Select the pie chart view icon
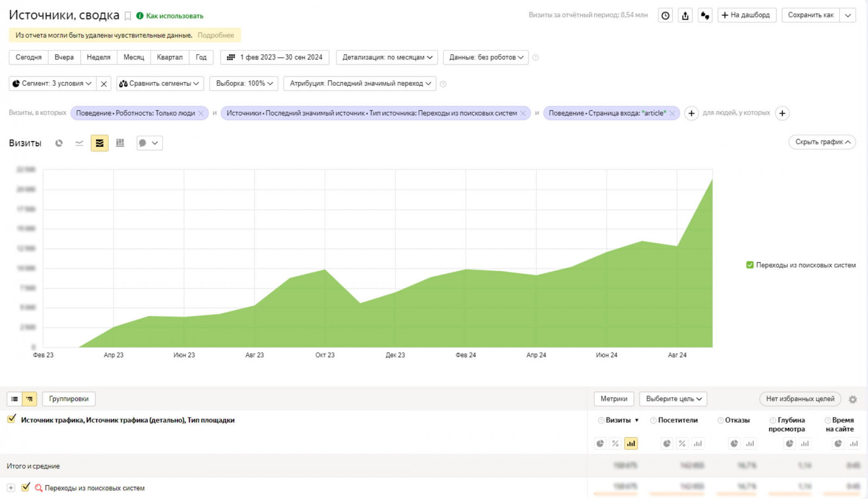Image resolution: width=868 pixels, height=499 pixels. [x=59, y=143]
